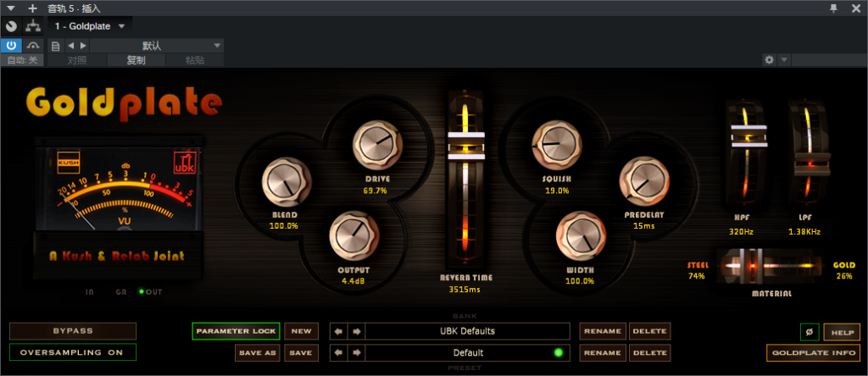Go to the next host preset arrow

(83, 46)
